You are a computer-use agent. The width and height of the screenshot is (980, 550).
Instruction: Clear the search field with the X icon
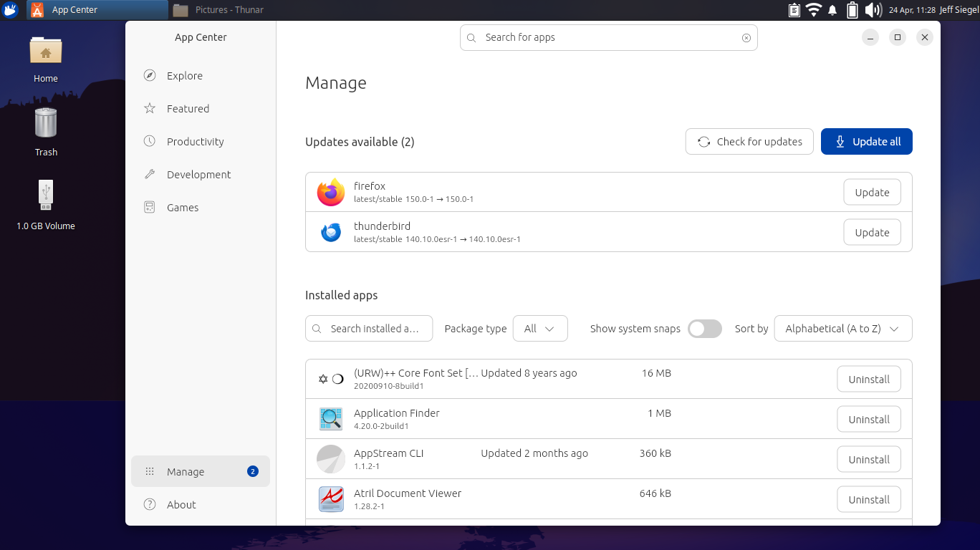746,38
